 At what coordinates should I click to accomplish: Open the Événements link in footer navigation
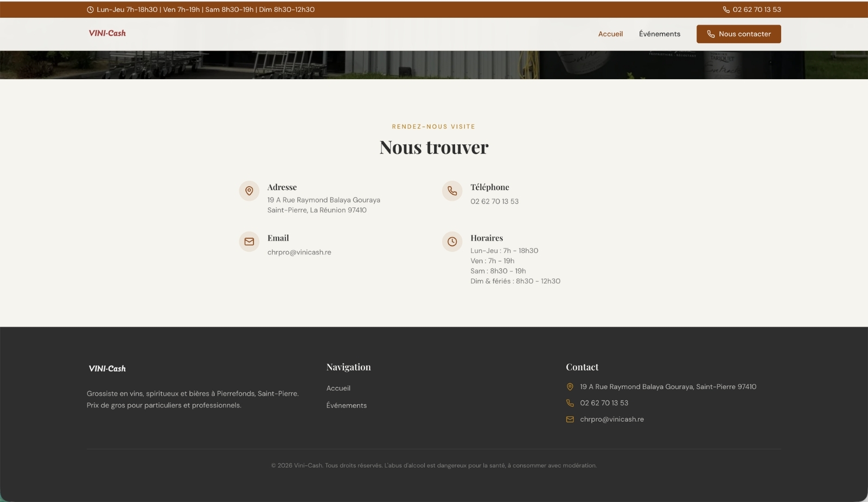pyautogui.click(x=347, y=406)
